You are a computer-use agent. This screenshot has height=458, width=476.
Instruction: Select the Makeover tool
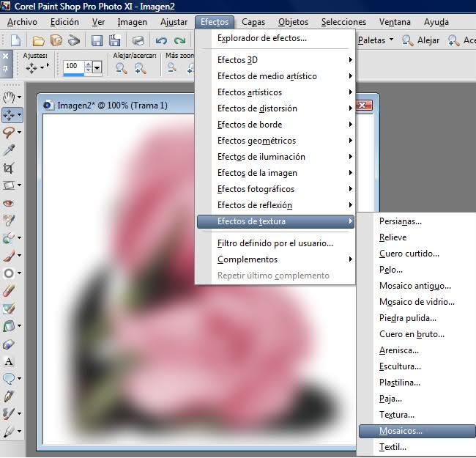pos(9,221)
